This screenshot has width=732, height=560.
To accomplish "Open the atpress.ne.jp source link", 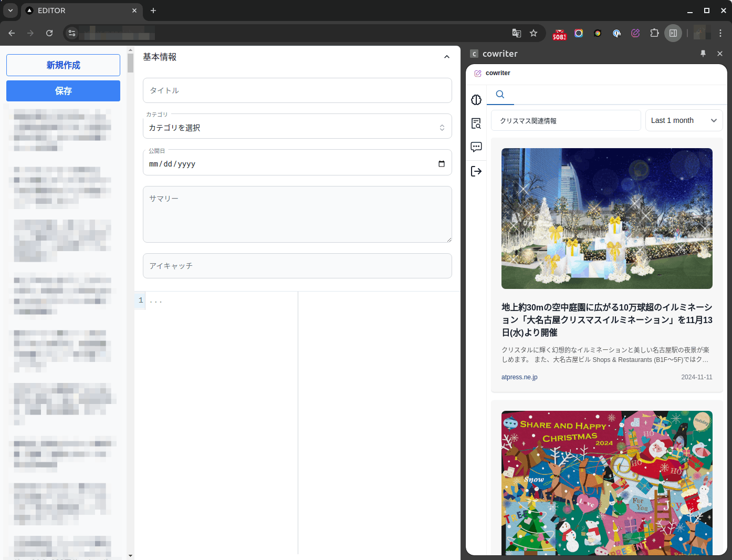I will pyautogui.click(x=519, y=377).
